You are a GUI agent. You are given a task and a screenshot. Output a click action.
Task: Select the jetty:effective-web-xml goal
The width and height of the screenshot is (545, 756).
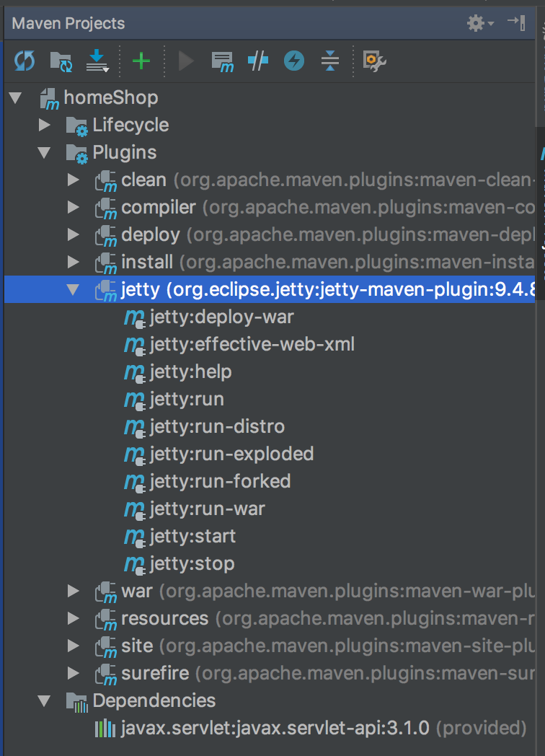[x=252, y=345]
